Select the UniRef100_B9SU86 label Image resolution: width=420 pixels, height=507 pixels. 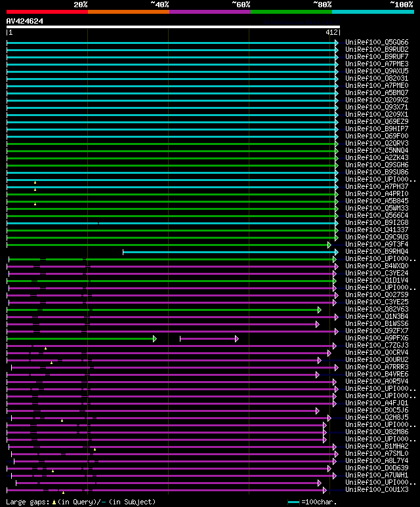377,172
